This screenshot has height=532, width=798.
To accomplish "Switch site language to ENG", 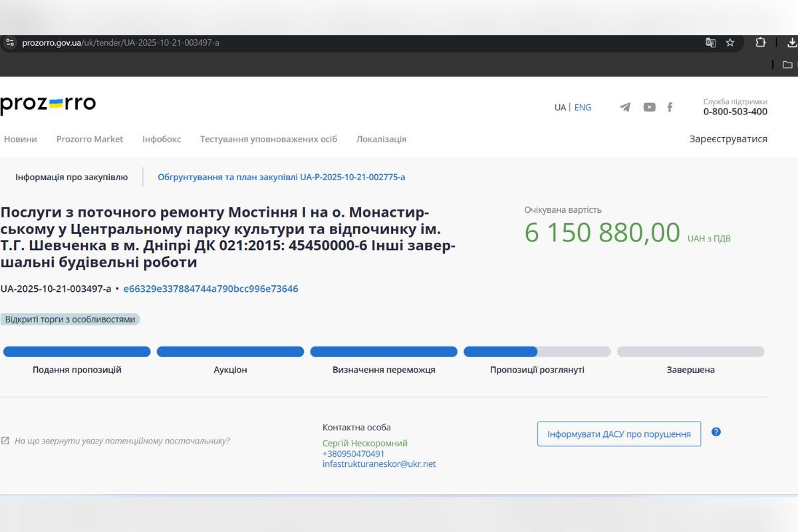I will tap(583, 107).
